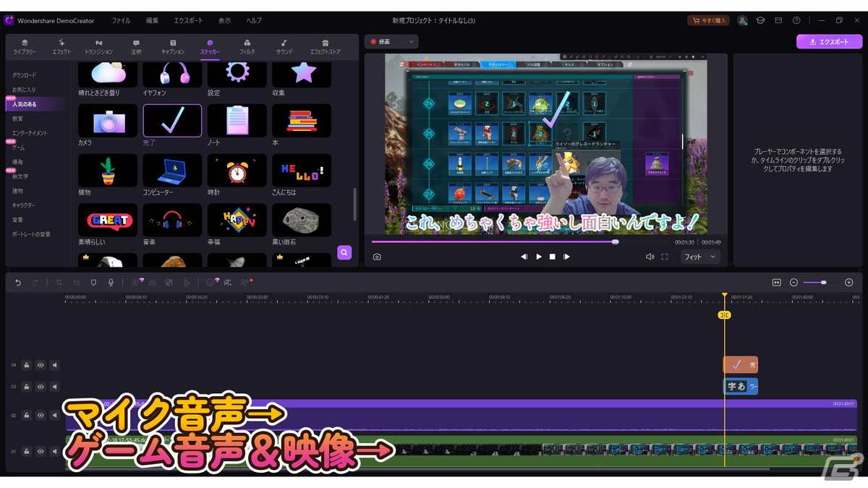This screenshot has width=868, height=488.
Task: Click the redo arrow in timeline toolbar
Action: point(35,283)
